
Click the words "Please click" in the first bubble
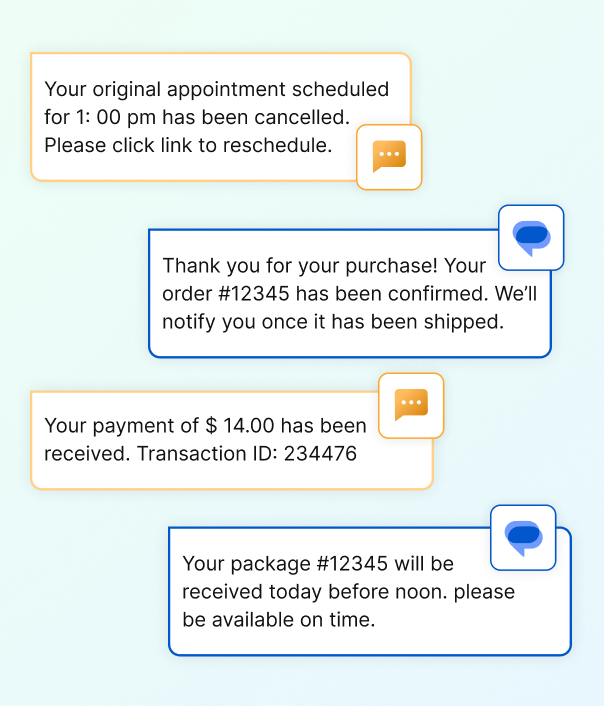click(99, 145)
